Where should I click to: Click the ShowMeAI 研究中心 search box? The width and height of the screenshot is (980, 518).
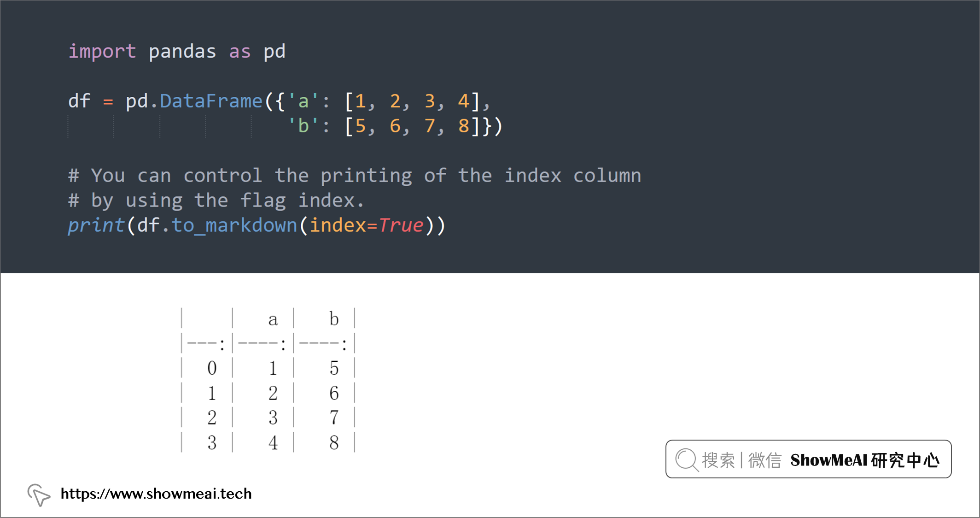click(808, 459)
